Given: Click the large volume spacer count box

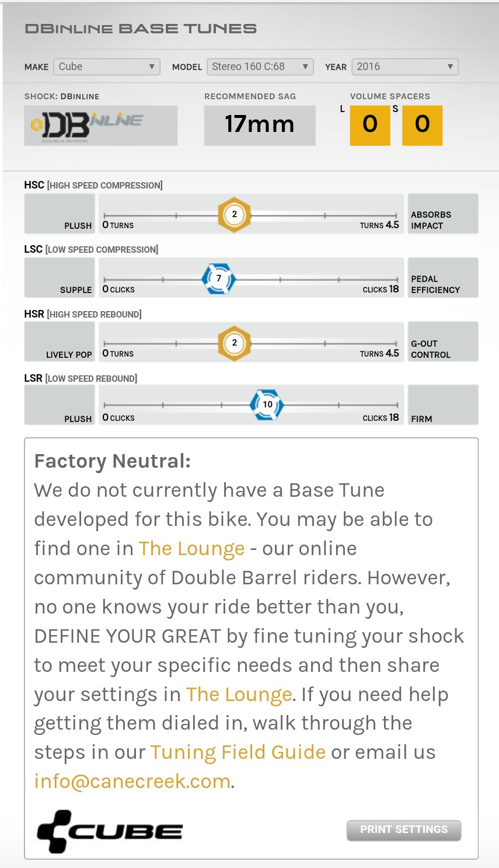Looking at the screenshot, I should pos(370,126).
